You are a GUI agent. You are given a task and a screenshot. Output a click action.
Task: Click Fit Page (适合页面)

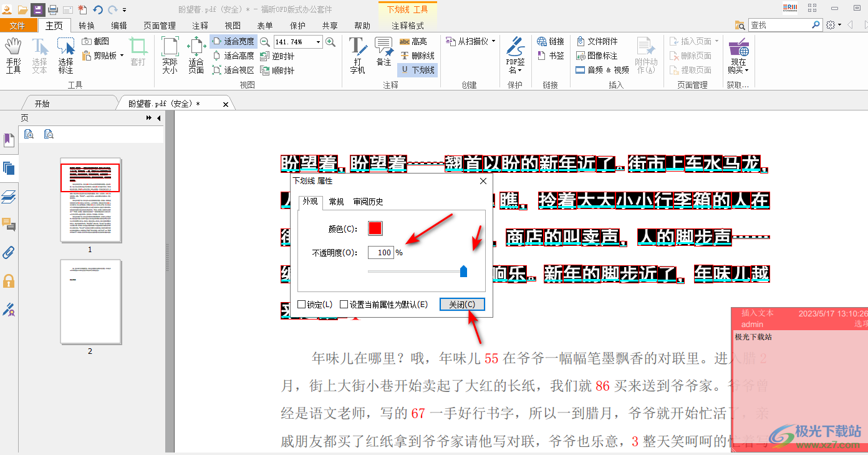coord(196,56)
